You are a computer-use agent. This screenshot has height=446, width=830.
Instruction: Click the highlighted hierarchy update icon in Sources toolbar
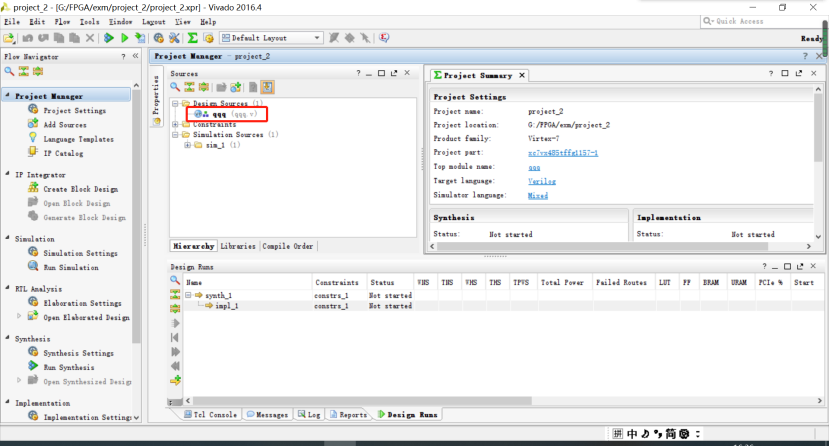tap(267, 87)
